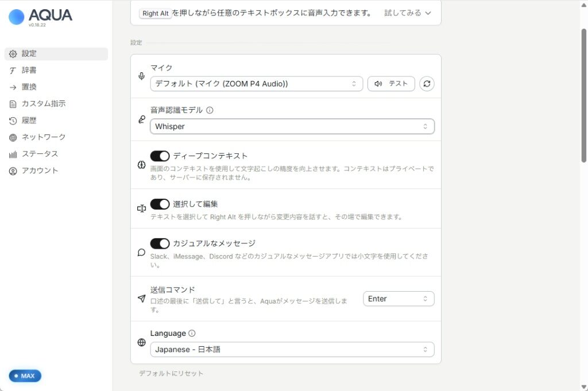Click the dictionary icon beside 辞書

[13, 71]
